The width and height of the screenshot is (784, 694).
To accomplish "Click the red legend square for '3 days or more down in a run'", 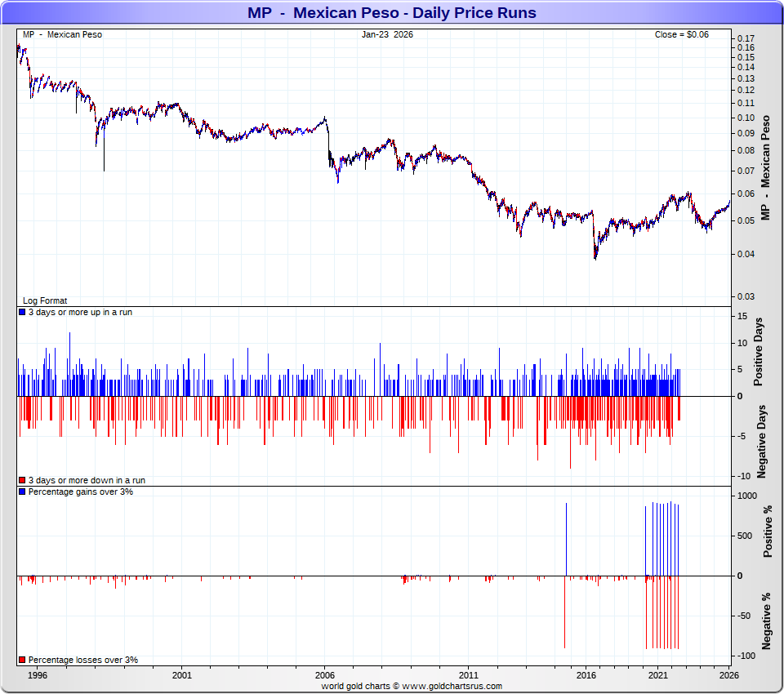I will pyautogui.click(x=22, y=480).
